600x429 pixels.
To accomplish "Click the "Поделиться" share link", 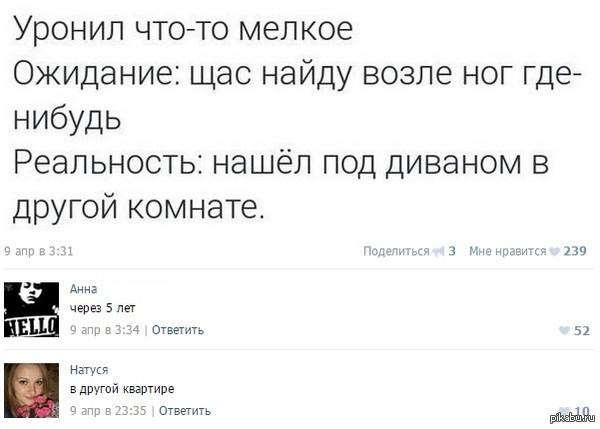I will tap(395, 251).
